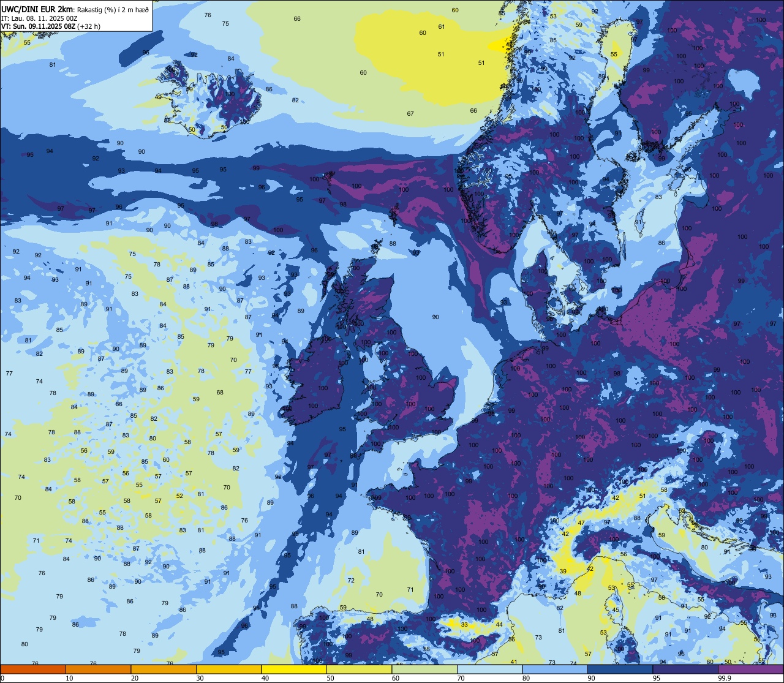Click the 80–90 light blue legend swatch
Viewport: 784px width, 683px height.
click(555, 669)
